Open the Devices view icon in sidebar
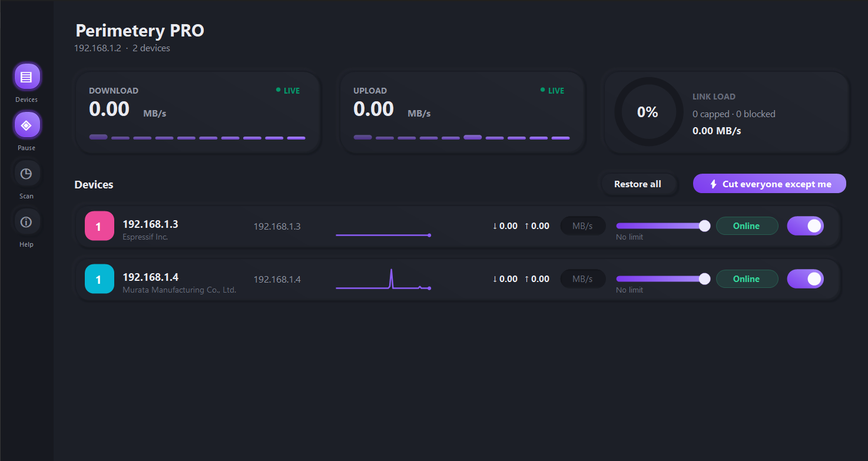The image size is (868, 461). click(26, 77)
